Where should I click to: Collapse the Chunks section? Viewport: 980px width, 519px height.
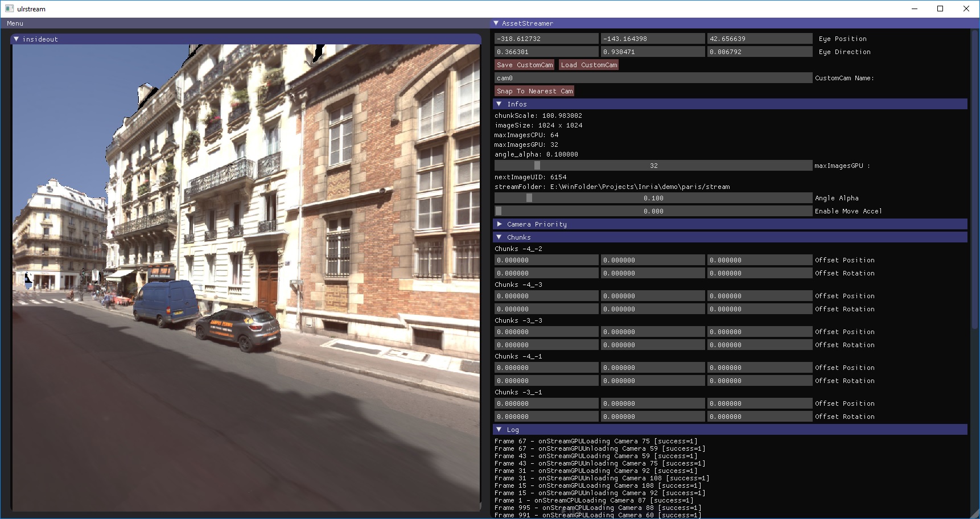click(x=499, y=237)
